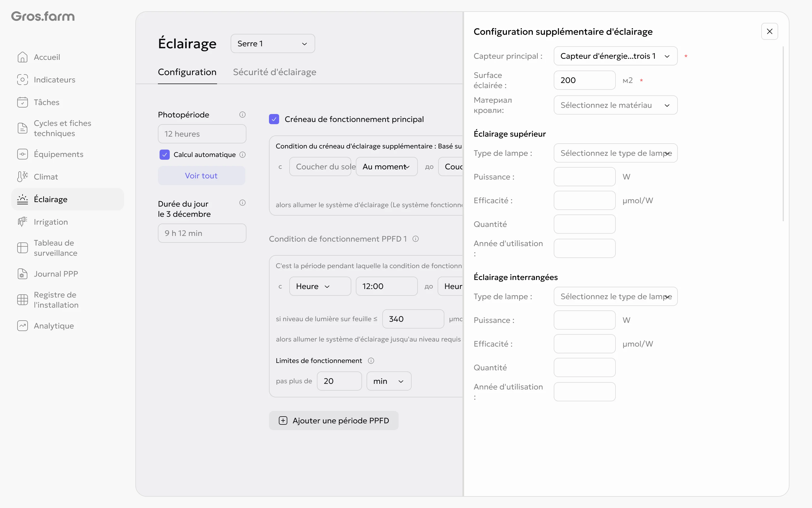
Task: Switch to Sécurité d'éclairage tab
Action: [274, 72]
